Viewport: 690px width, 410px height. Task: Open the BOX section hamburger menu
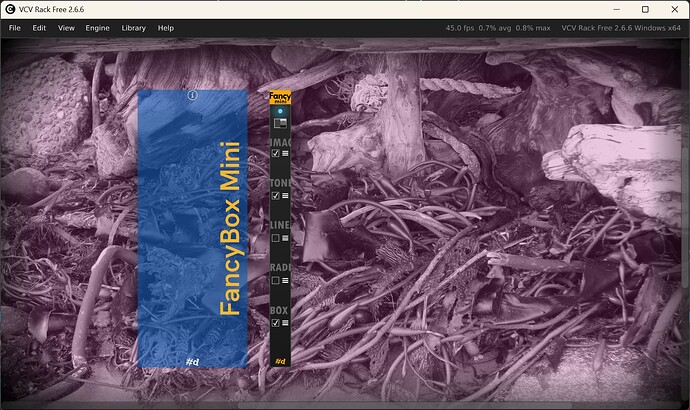click(x=285, y=323)
